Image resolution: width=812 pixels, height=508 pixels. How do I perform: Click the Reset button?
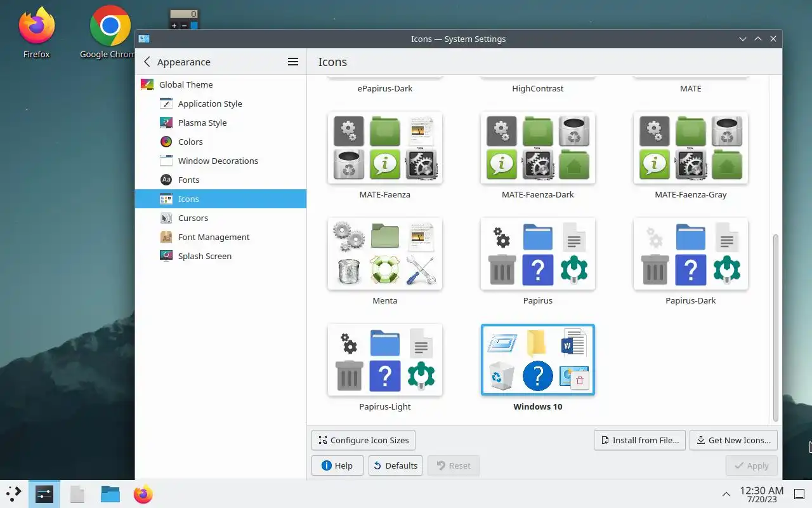coord(454,465)
